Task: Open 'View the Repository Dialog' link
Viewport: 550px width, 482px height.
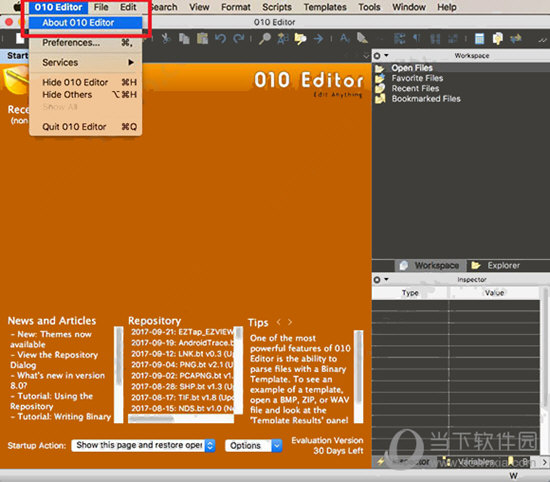Action: [x=54, y=360]
